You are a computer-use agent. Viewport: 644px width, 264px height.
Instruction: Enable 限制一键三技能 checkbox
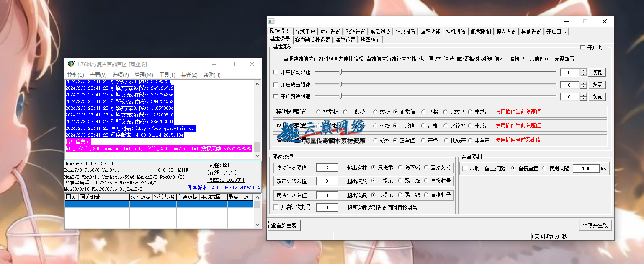tap(465, 168)
